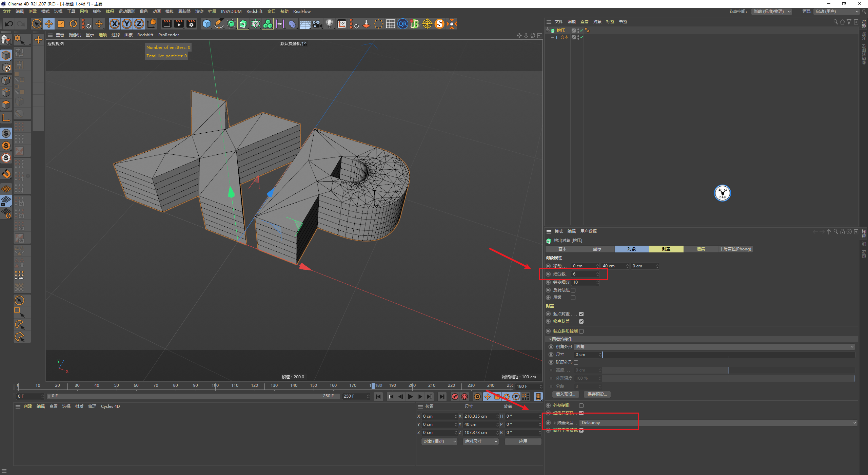Click the Undo arrow icon
868x475 pixels.
click(x=9, y=24)
